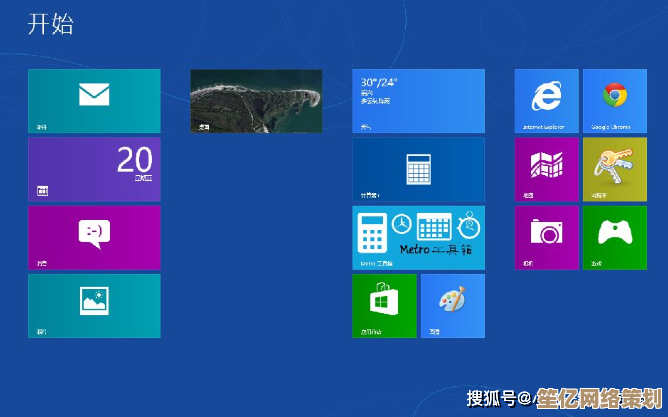The image size is (668, 417).
Task: Launch the Paint palette tile
Action: [x=452, y=305]
